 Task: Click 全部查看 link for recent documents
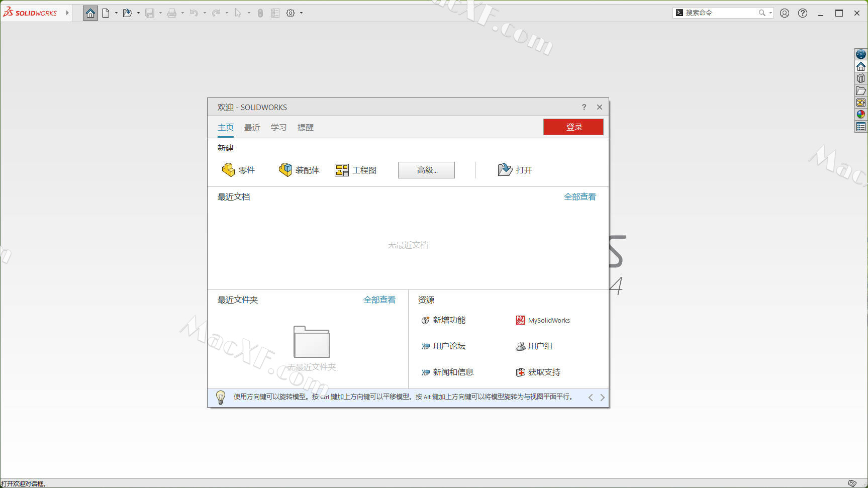tap(580, 197)
